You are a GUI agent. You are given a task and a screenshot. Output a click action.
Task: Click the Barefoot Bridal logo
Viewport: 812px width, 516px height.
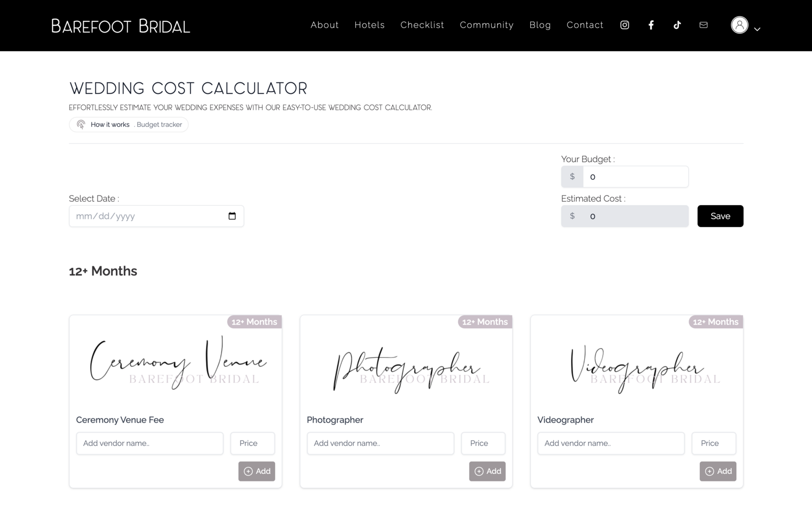(120, 26)
